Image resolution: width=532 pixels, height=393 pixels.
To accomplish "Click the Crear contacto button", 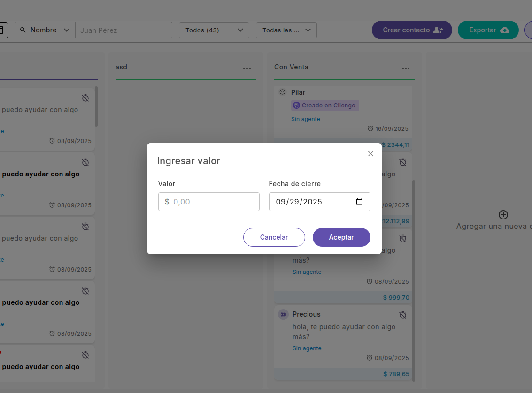I will (412, 30).
